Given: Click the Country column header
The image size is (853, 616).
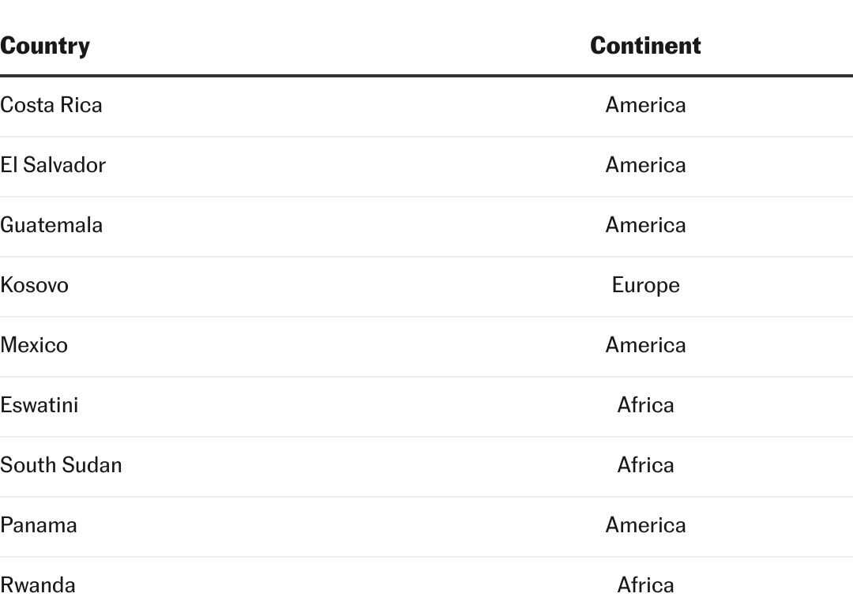Looking at the screenshot, I should point(45,46).
